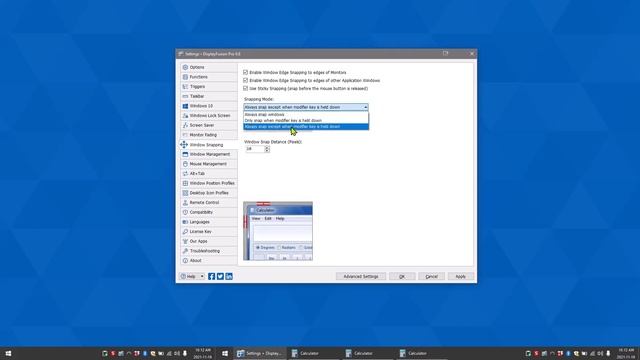The height and width of the screenshot is (360, 640).
Task: Select the Window Snapping section
Action: (x=208, y=144)
